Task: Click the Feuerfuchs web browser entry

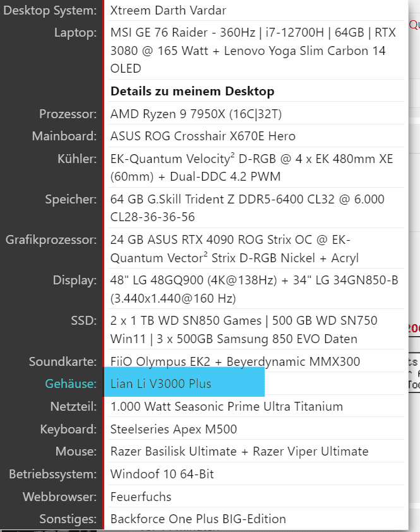Action: pos(141,497)
